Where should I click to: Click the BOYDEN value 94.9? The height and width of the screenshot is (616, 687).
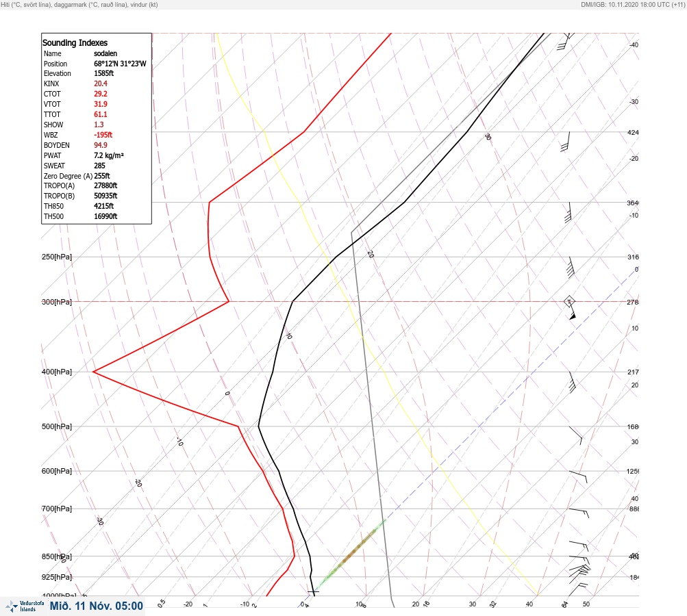click(x=101, y=145)
